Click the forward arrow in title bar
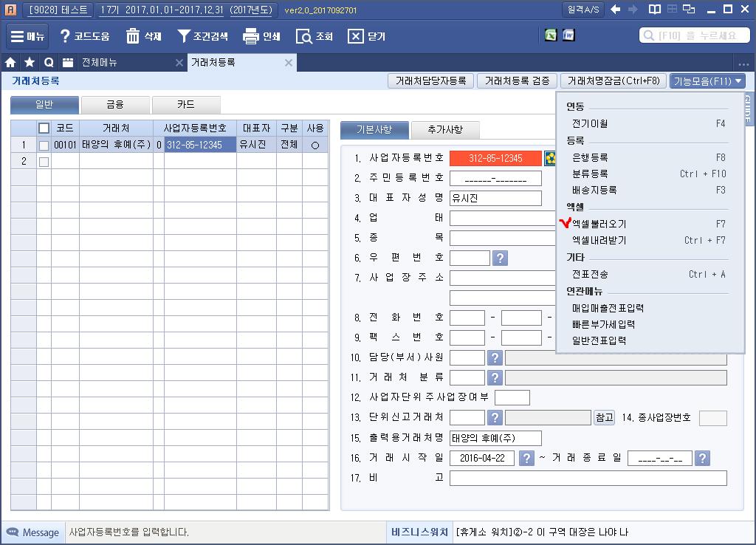The height and width of the screenshot is (545, 756). click(633, 9)
